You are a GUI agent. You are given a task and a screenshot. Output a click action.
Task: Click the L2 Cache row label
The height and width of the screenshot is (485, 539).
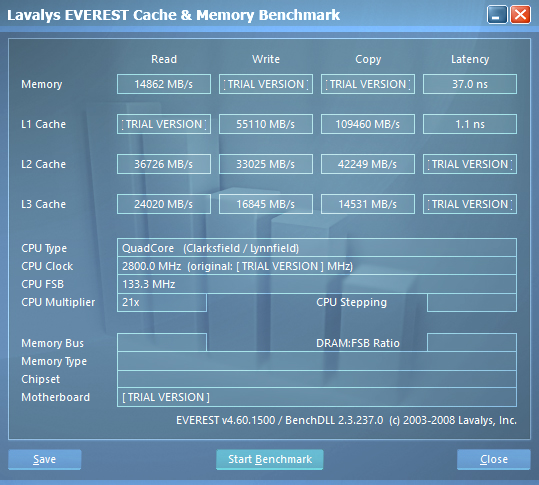(43, 164)
